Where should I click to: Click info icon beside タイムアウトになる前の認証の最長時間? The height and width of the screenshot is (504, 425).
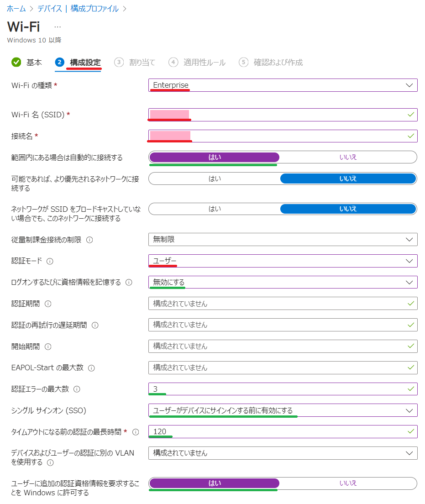click(x=136, y=432)
